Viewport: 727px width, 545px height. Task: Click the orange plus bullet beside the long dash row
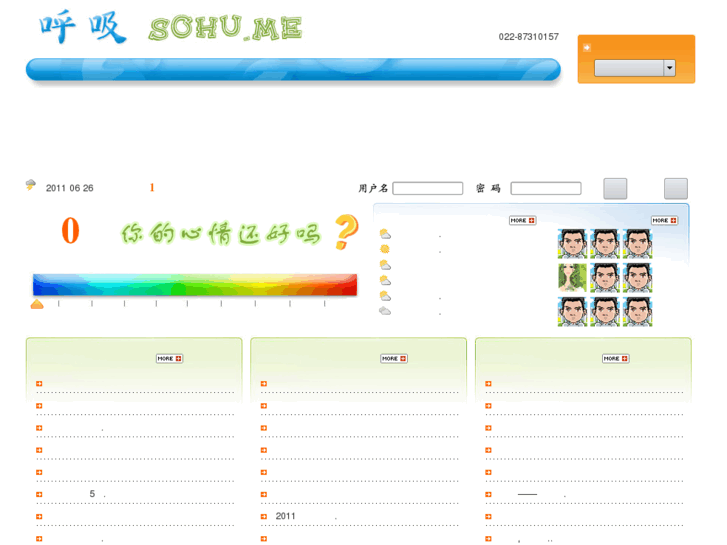488,494
